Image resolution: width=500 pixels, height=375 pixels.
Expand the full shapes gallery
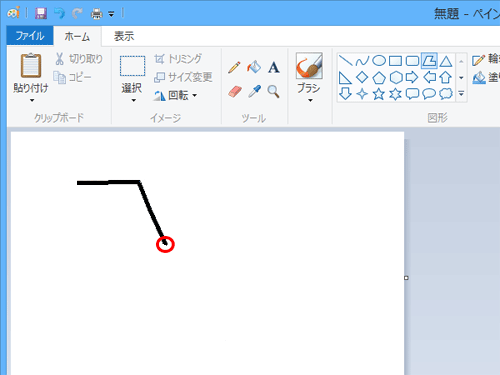(x=461, y=94)
